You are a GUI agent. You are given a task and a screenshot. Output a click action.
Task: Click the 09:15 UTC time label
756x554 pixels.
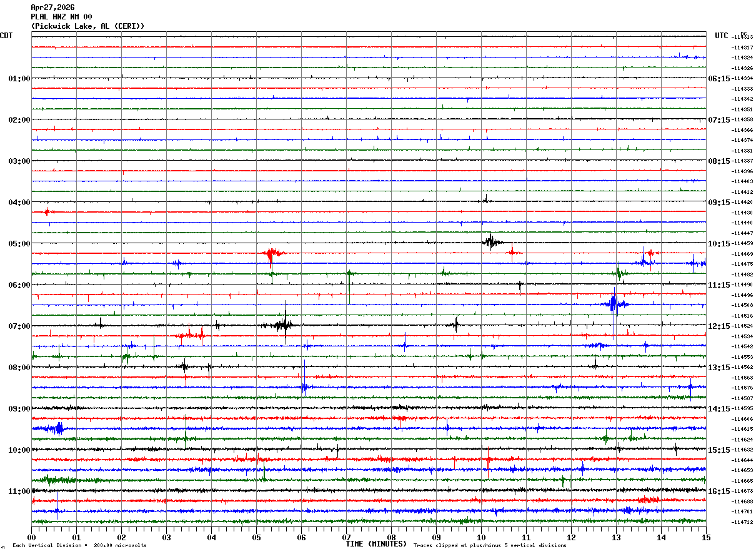coord(719,202)
